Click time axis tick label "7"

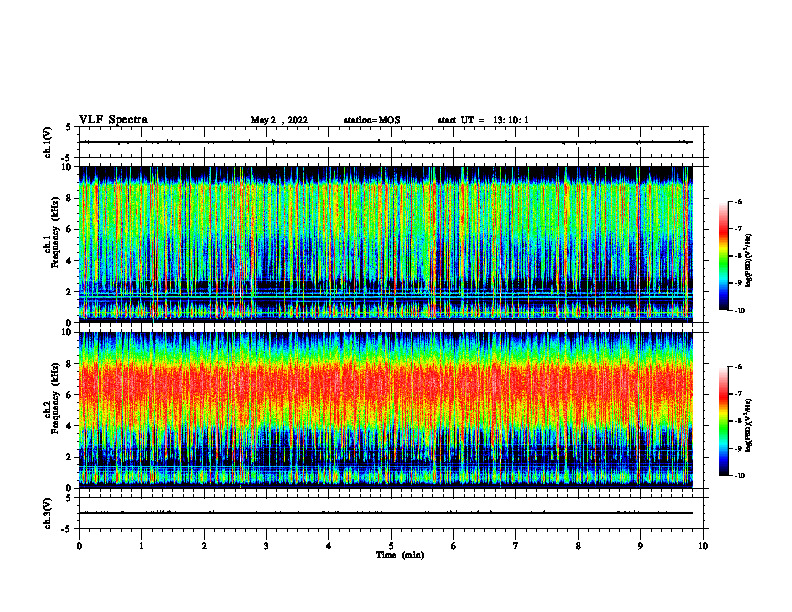coord(516,546)
